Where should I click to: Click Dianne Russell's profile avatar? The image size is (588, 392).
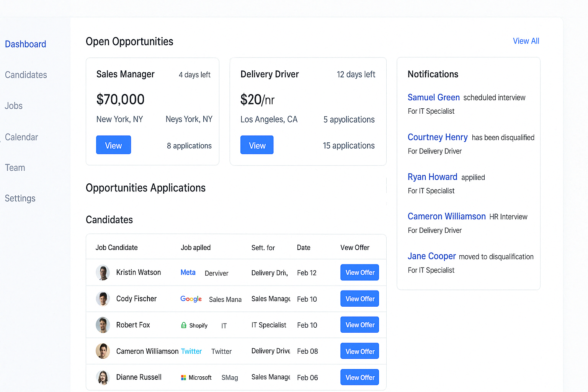point(103,377)
